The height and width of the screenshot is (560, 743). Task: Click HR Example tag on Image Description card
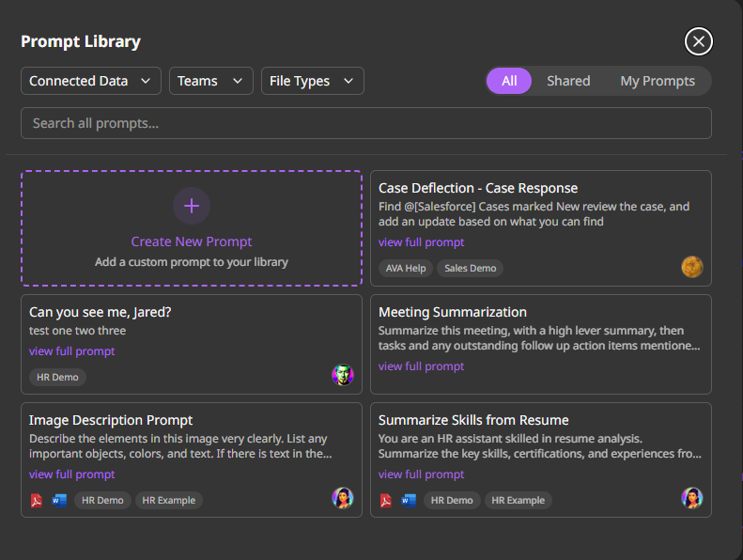click(x=169, y=501)
